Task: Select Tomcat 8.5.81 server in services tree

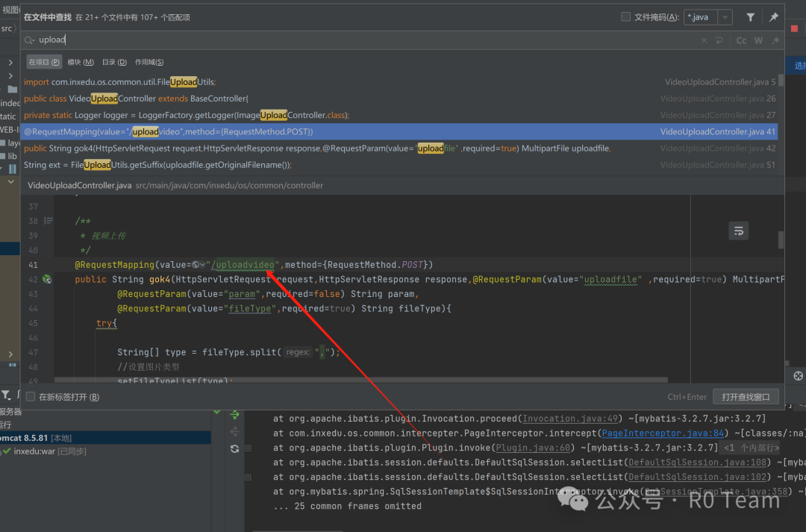Action: 105,438
